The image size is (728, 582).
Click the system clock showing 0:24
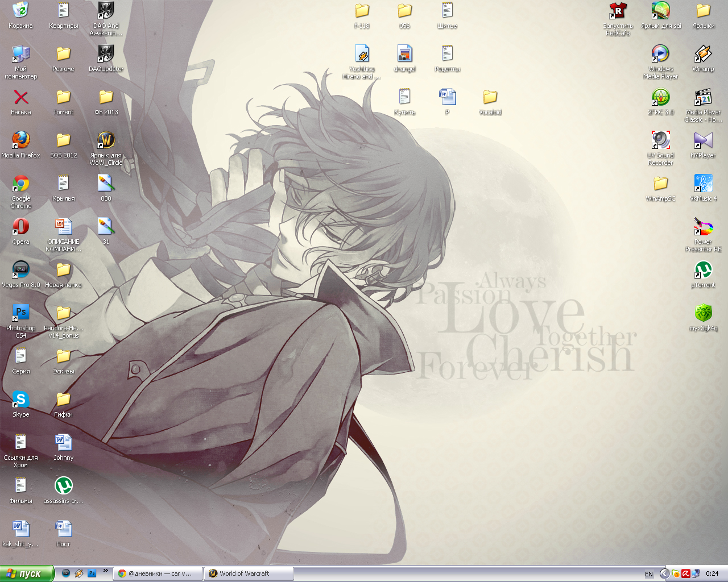pyautogui.click(x=712, y=573)
